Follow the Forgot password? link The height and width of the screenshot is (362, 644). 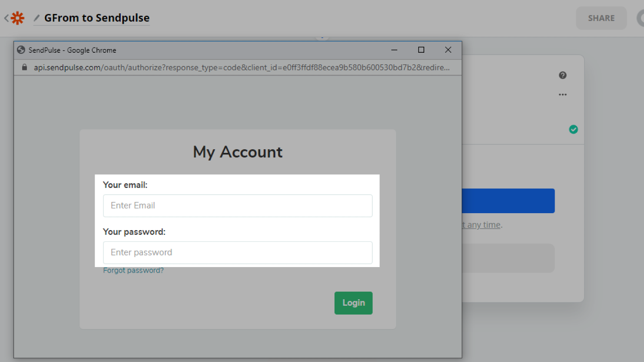tap(133, 271)
